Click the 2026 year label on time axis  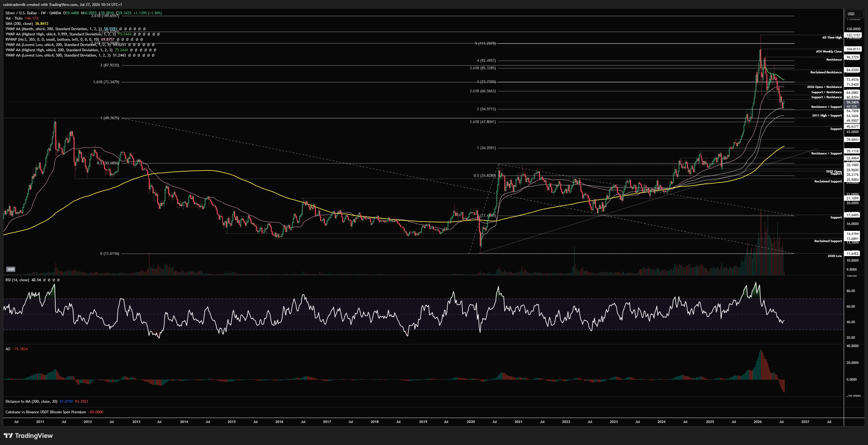click(x=757, y=422)
